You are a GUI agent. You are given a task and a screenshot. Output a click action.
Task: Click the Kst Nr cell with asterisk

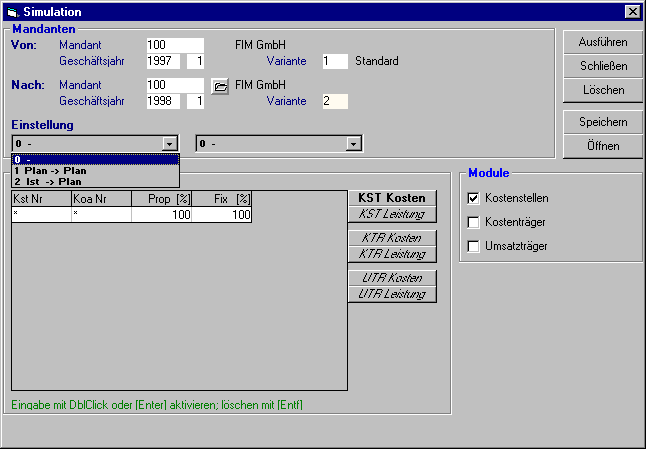click(42, 215)
